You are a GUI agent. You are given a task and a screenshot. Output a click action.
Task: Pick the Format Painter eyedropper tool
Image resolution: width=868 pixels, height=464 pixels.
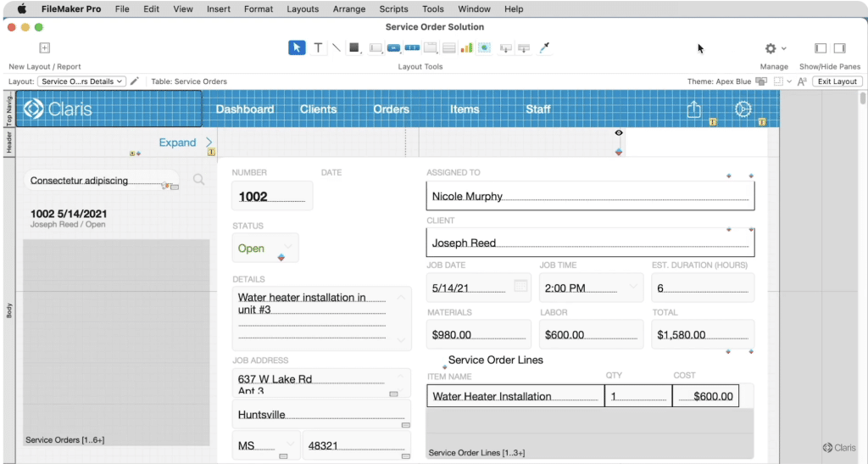coord(545,48)
